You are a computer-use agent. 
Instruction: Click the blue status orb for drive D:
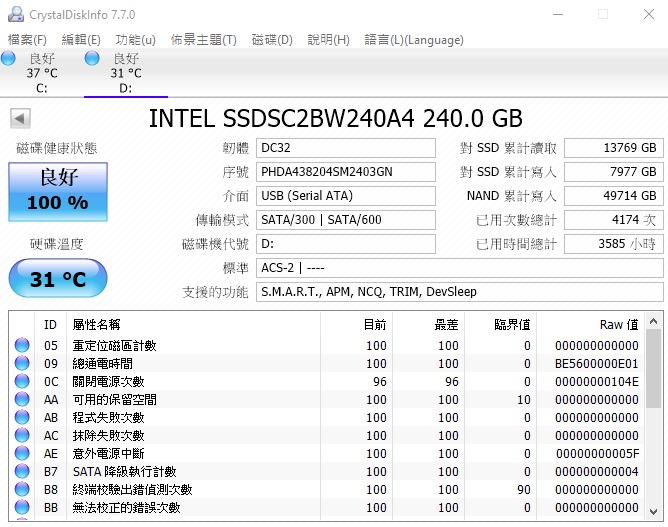[x=92, y=58]
